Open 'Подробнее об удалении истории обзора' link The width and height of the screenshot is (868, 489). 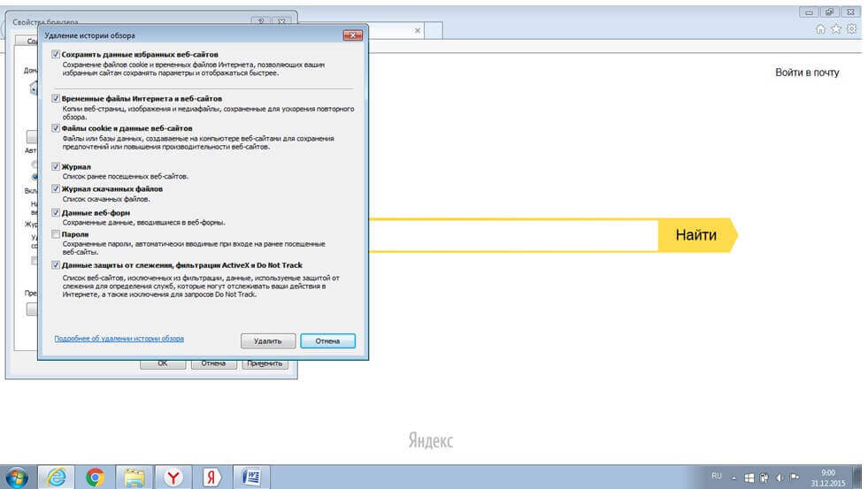pos(119,339)
